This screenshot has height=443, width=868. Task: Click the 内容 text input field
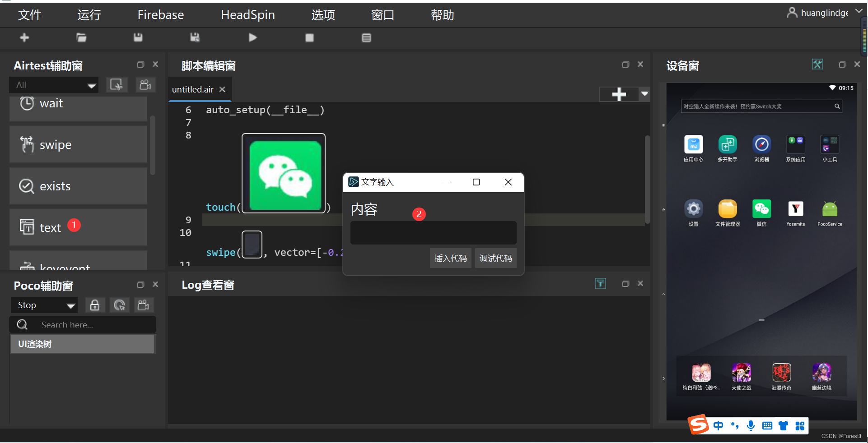[433, 233]
